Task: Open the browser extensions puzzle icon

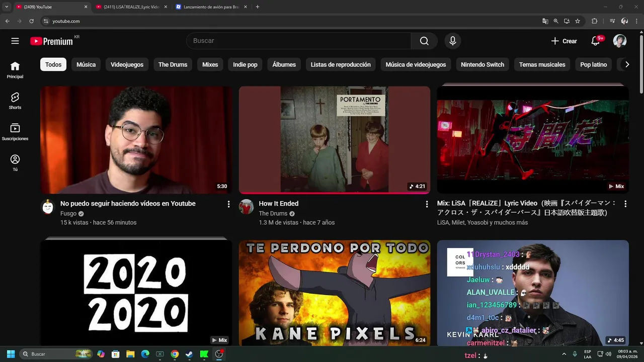Action: point(594,21)
